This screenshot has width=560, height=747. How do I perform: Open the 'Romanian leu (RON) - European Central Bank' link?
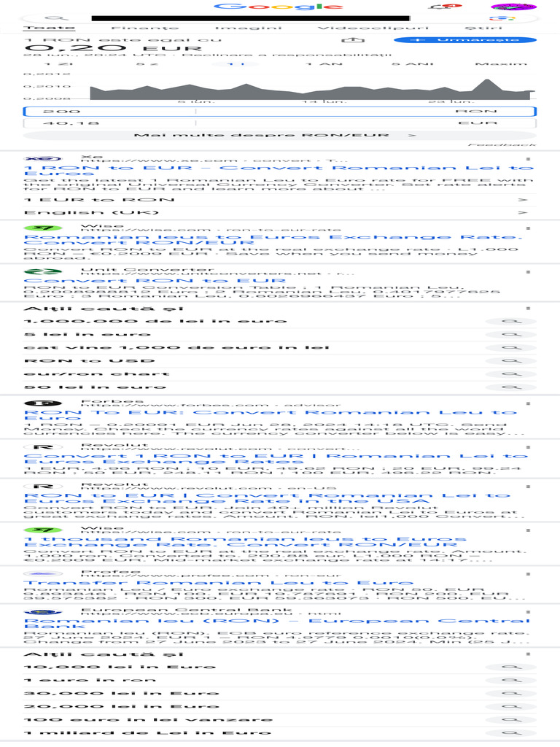(277, 624)
